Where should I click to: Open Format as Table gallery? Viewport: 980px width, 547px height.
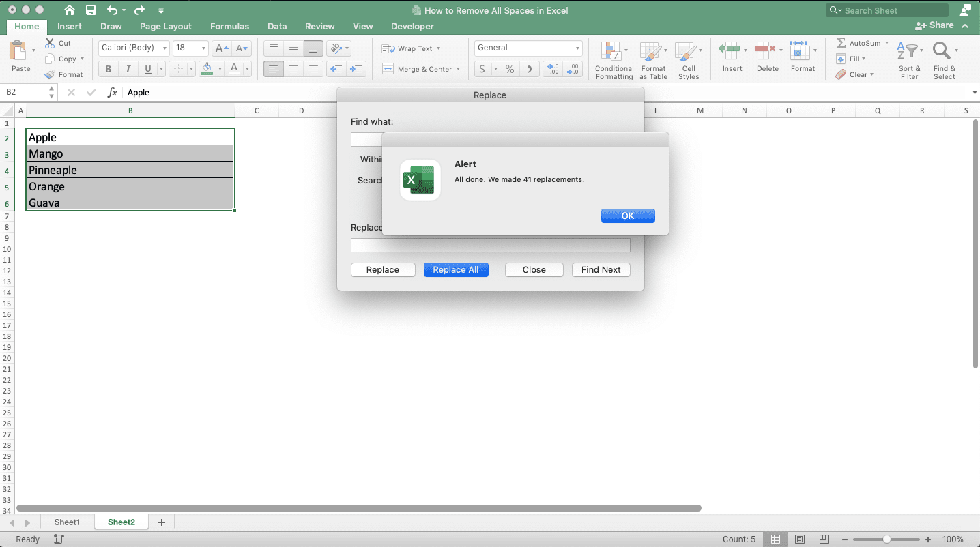(x=653, y=60)
